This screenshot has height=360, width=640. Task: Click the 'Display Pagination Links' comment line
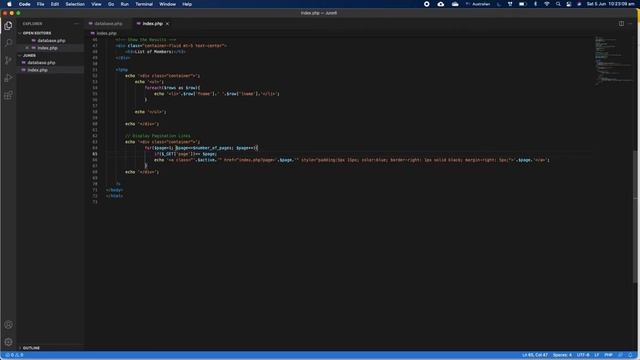[x=158, y=136]
